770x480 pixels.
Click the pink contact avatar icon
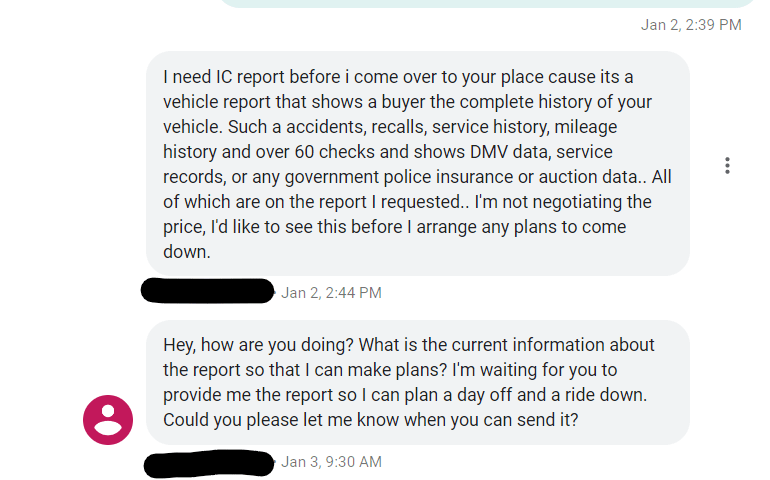click(x=108, y=419)
